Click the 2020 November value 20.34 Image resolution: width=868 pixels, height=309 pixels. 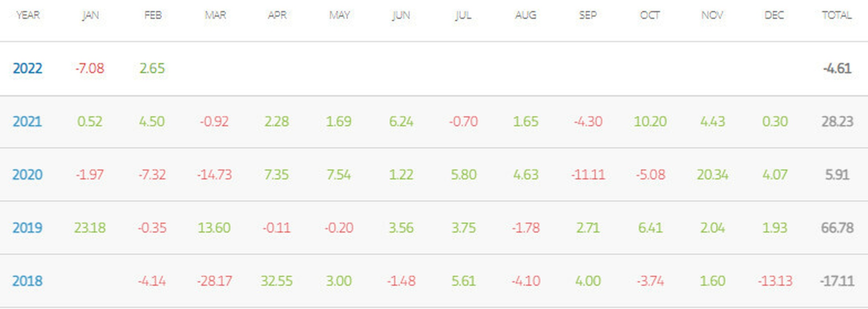(712, 175)
